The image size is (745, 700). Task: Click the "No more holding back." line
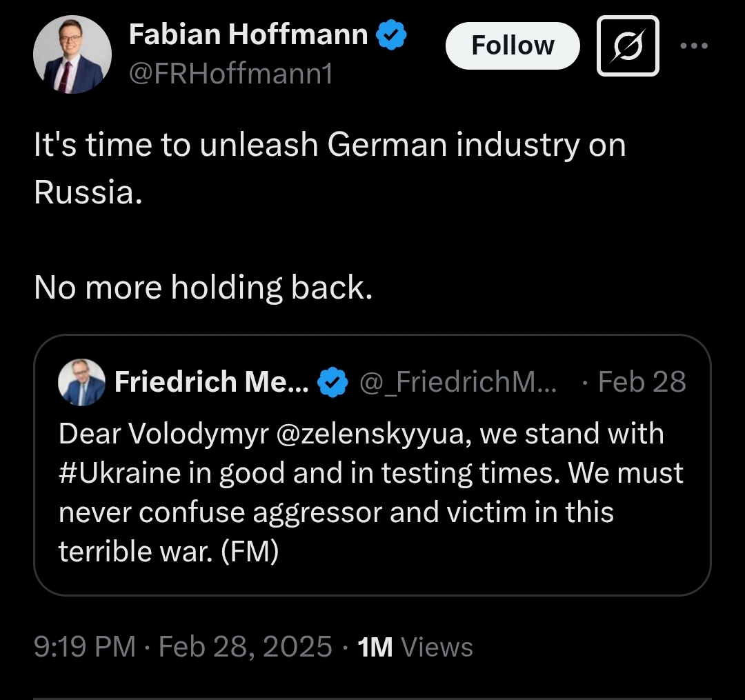pyautogui.click(x=203, y=287)
